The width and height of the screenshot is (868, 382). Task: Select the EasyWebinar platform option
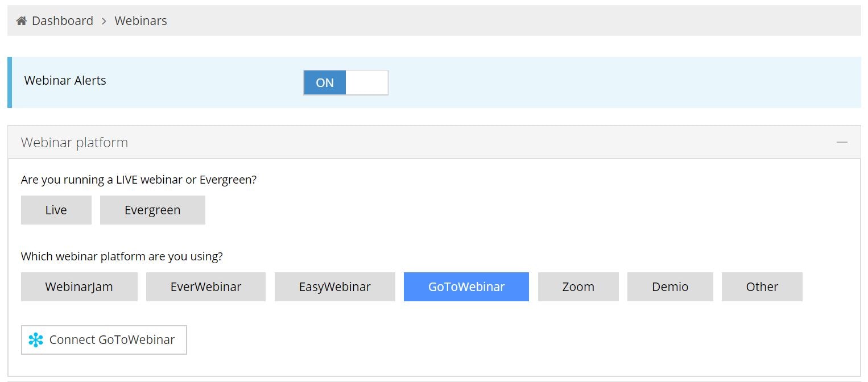(x=334, y=286)
